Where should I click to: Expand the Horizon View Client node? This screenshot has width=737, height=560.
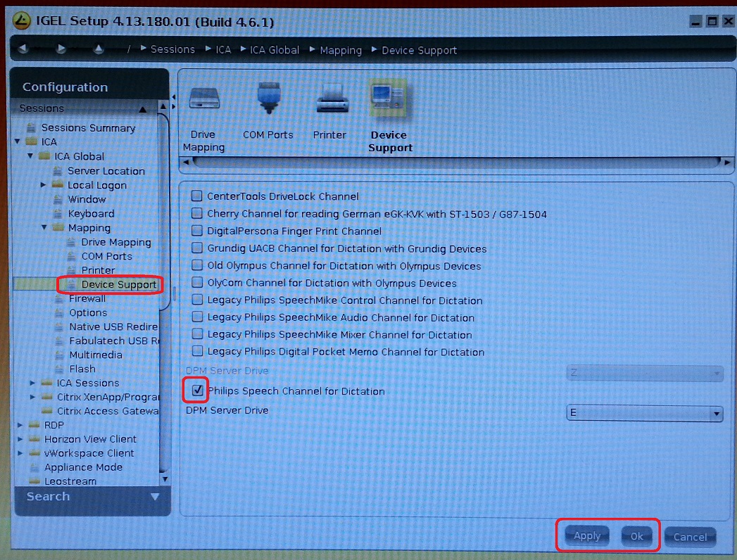point(20,439)
